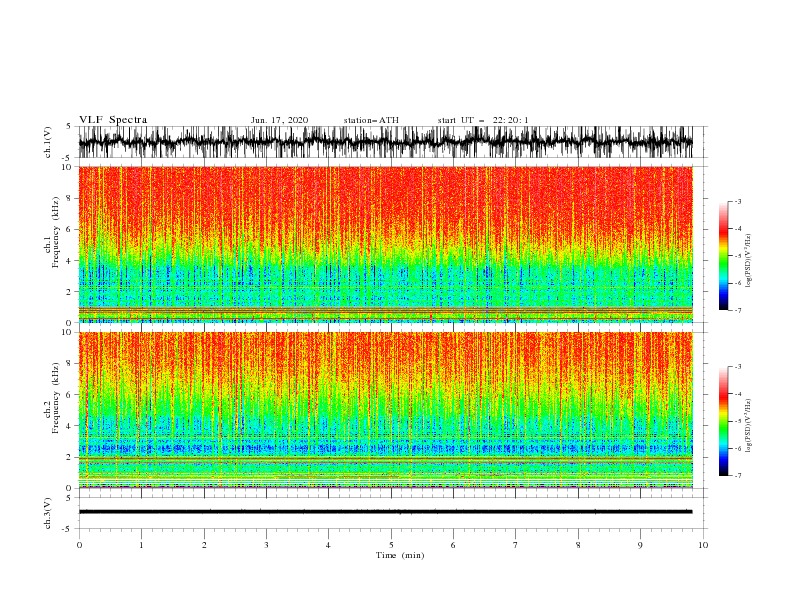The height and width of the screenshot is (612, 792).
Task: Click the "-3" tick on ch.1 color bar
Action: pyautogui.click(x=738, y=201)
